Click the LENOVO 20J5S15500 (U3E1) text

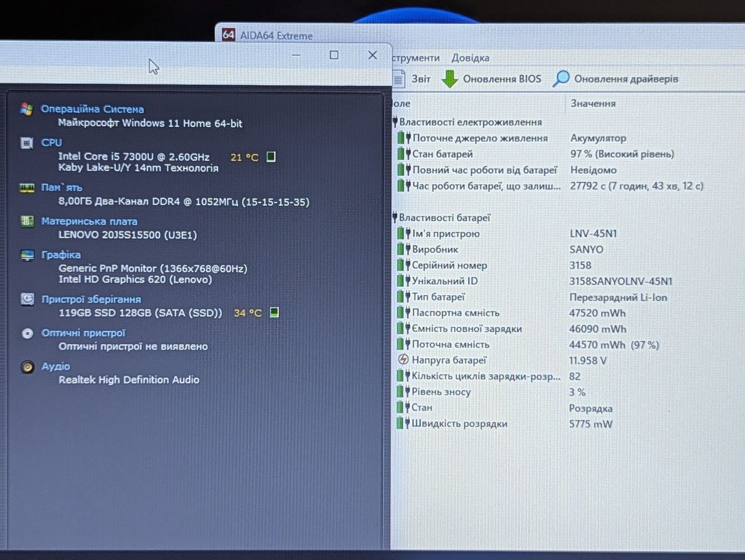pyautogui.click(x=127, y=235)
